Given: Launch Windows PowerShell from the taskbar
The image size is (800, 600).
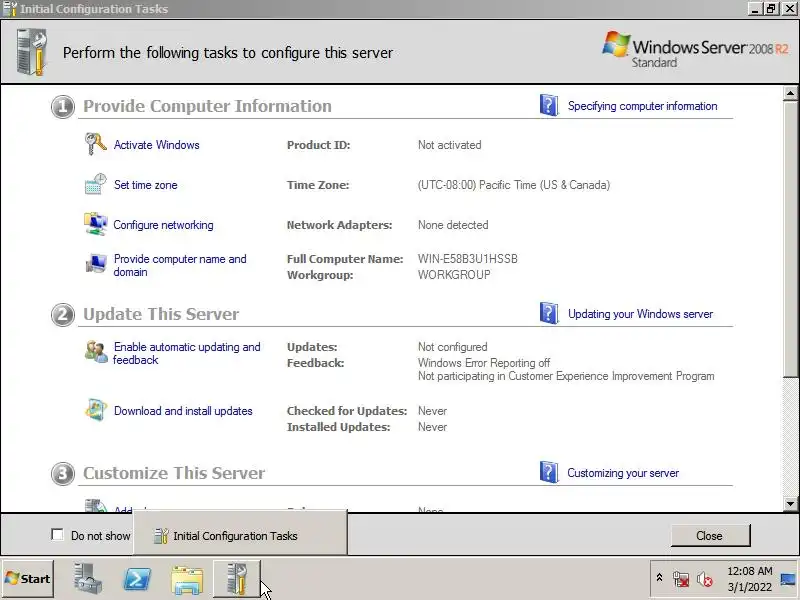Looking at the screenshot, I should click(x=137, y=579).
